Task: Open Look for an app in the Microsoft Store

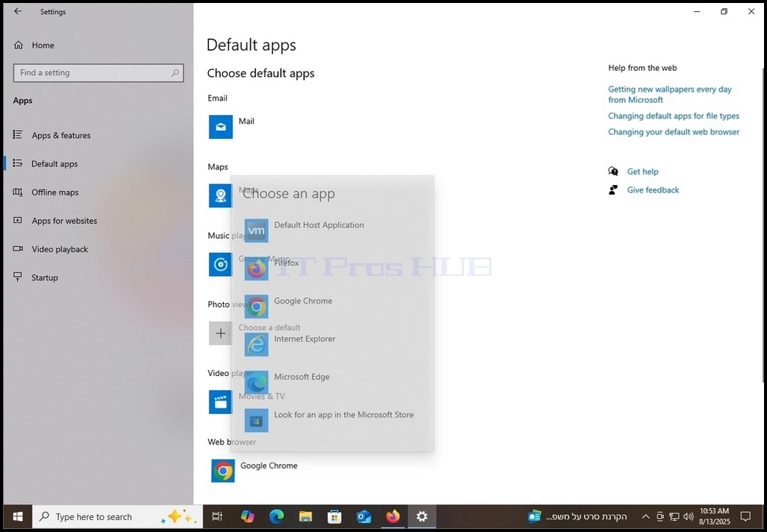Action: click(332, 421)
